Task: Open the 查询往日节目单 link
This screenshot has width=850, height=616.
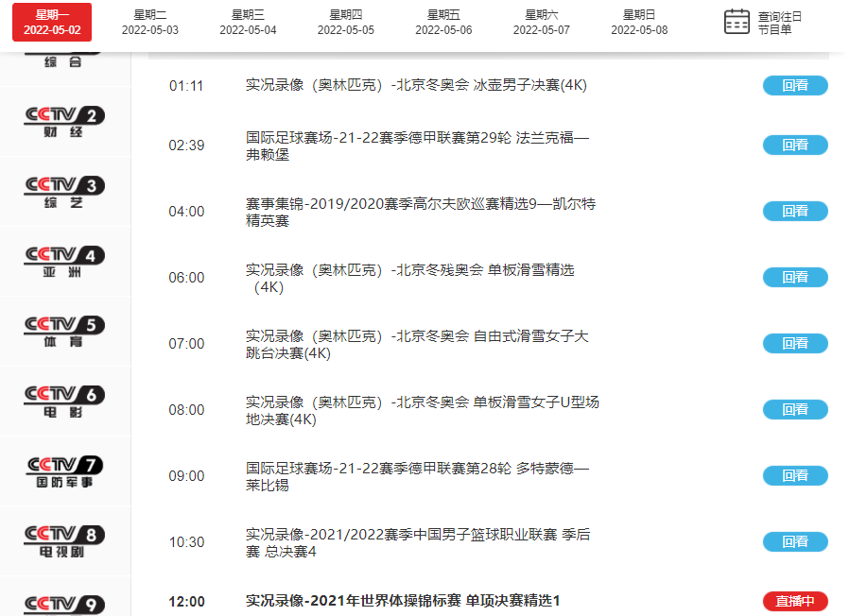Action: coord(779,23)
